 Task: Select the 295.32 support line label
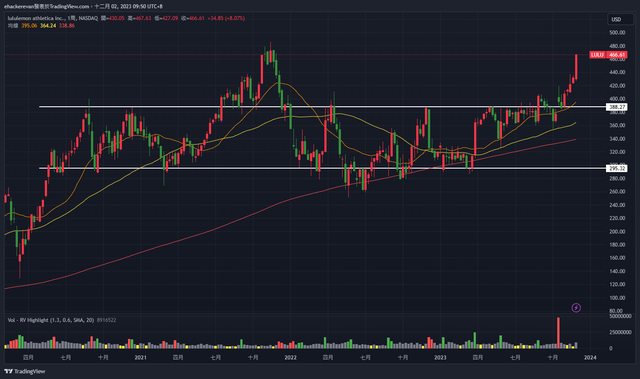coord(617,168)
